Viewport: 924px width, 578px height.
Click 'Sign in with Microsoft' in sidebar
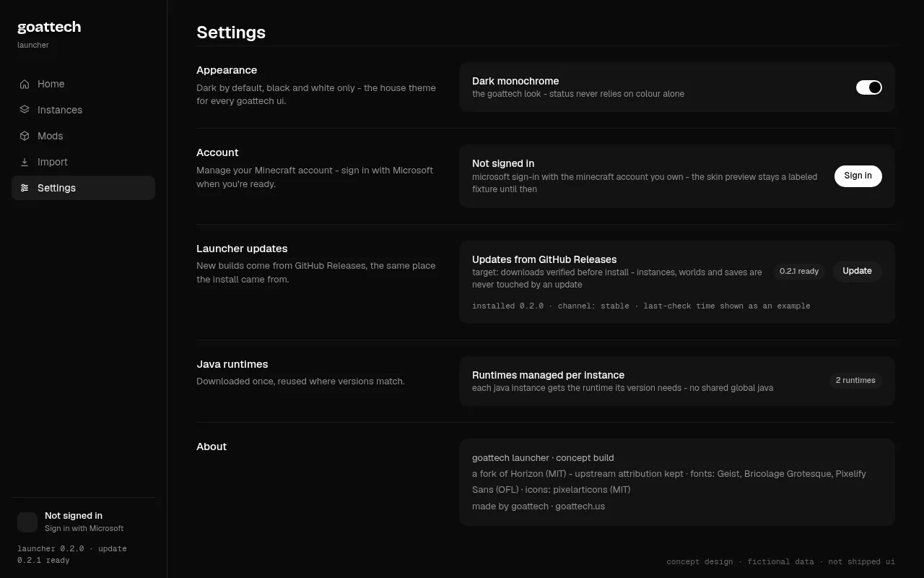click(x=84, y=528)
